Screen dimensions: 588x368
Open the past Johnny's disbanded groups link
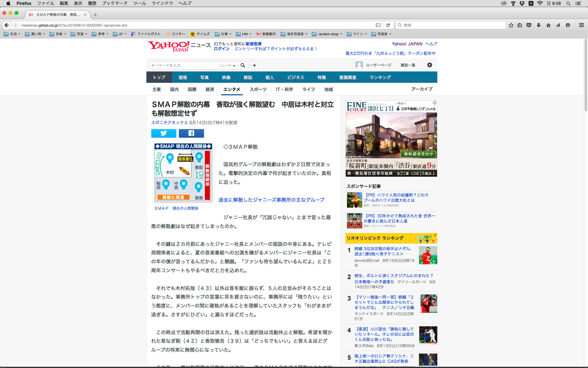[x=271, y=200]
